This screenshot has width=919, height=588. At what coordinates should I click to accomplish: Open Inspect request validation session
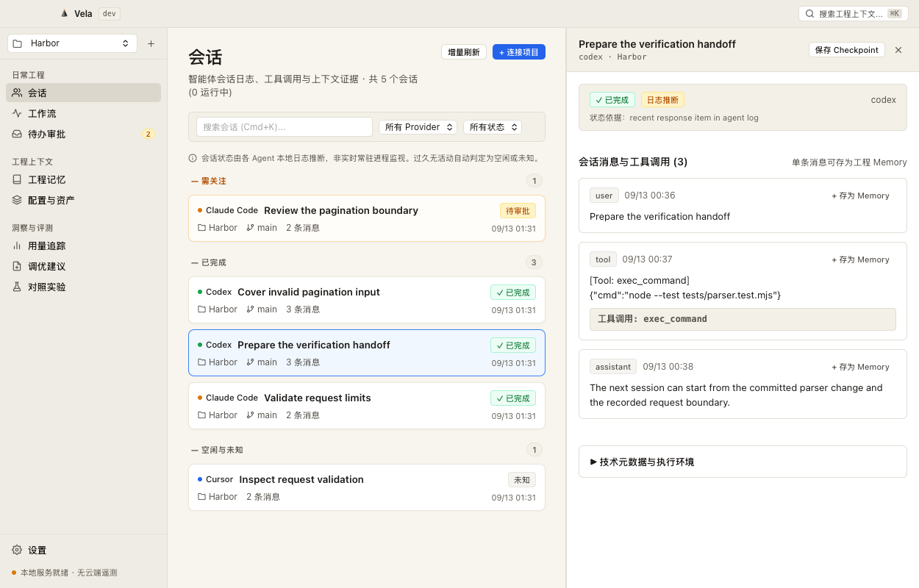pyautogui.click(x=367, y=487)
